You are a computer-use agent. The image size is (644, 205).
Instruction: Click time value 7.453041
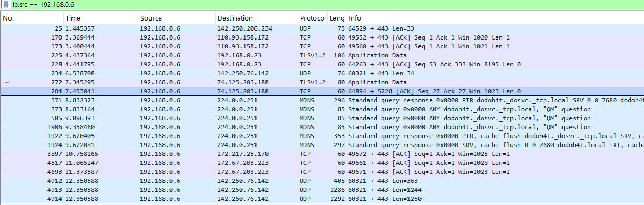(80, 91)
